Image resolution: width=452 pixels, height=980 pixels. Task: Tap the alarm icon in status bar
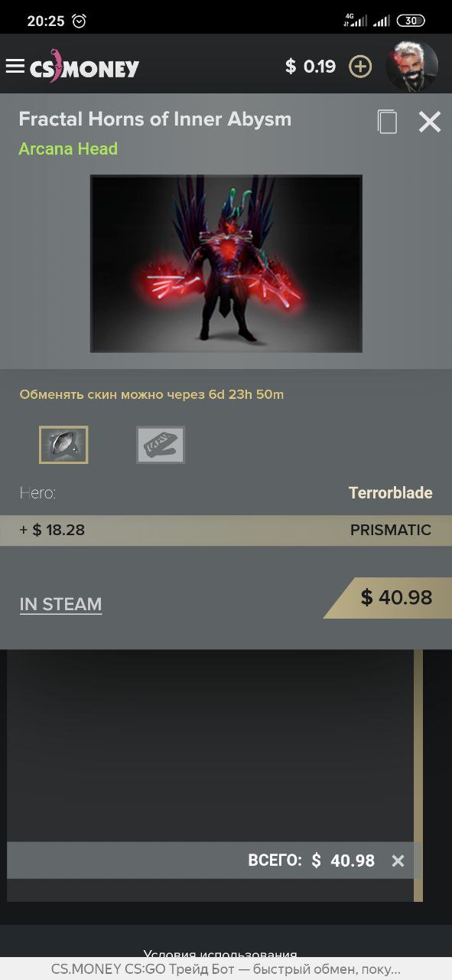tap(80, 21)
